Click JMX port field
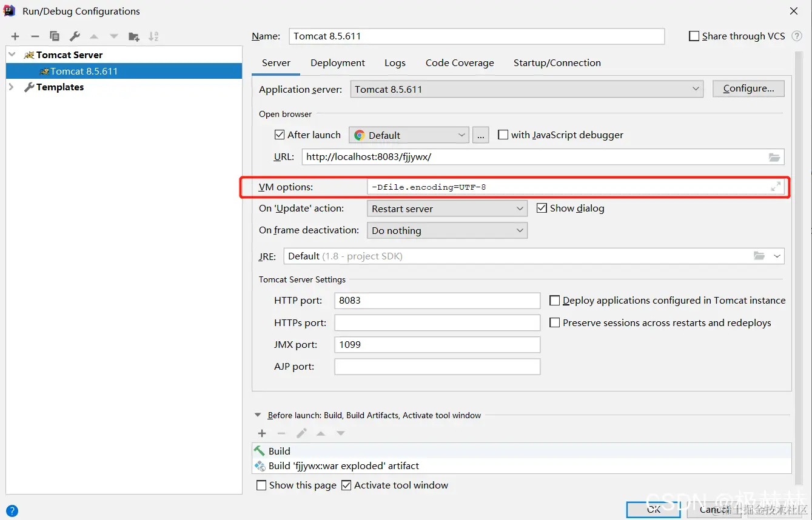 coord(437,345)
